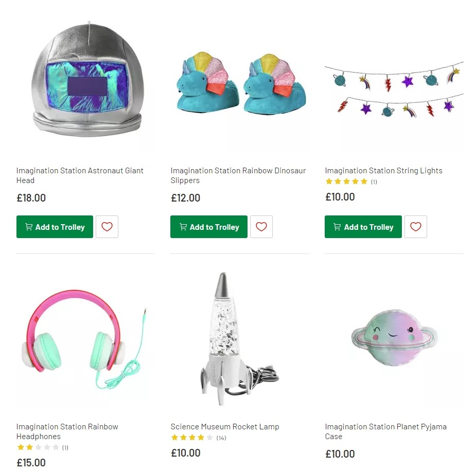
Task: Add Rainbow Dinosaur Slippers to Trolley
Action: (x=209, y=226)
